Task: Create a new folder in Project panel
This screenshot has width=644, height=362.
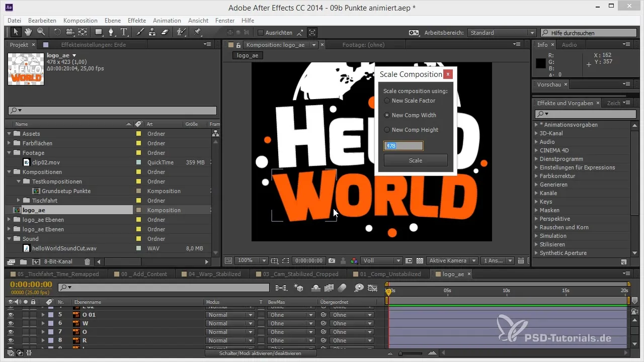Action: [23, 261]
